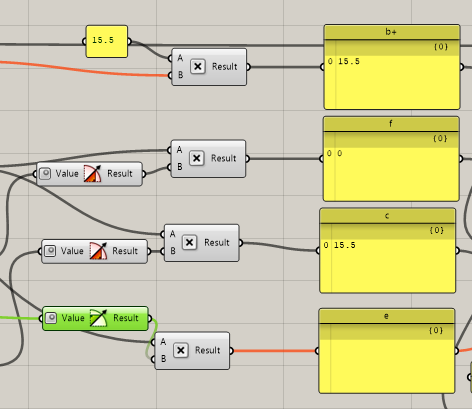Click the multiply icon feeding panel b+
Screen dimensions: 472x409
point(198,67)
